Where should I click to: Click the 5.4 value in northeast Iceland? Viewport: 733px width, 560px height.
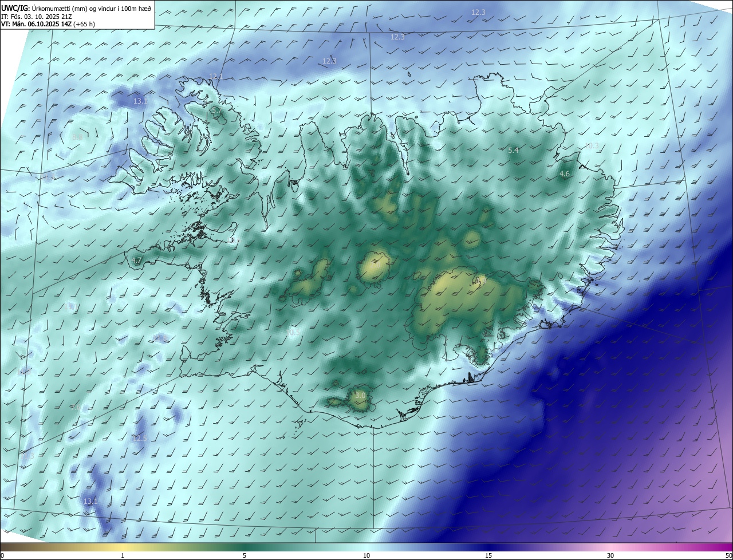513,151
